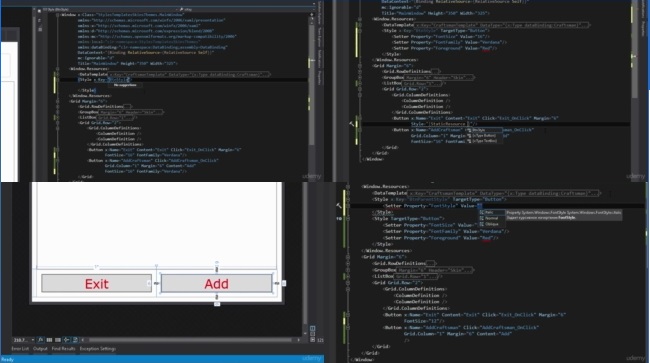
Task: Toggle snapping to gridlines icon
Action: tap(58, 340)
